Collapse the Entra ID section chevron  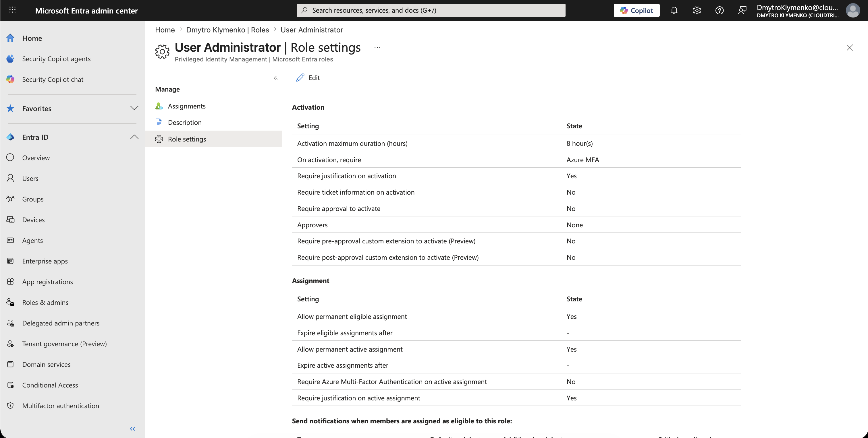pyautogui.click(x=134, y=137)
